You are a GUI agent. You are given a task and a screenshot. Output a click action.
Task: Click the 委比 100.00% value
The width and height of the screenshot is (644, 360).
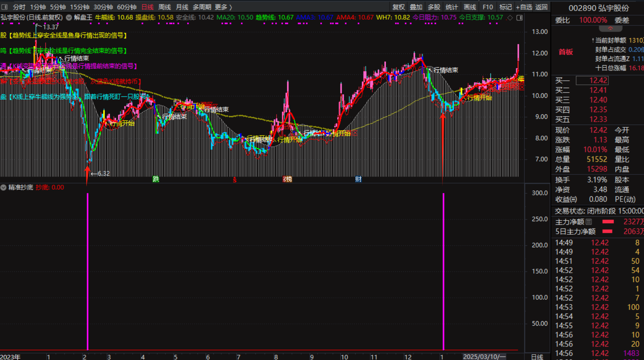(593, 20)
